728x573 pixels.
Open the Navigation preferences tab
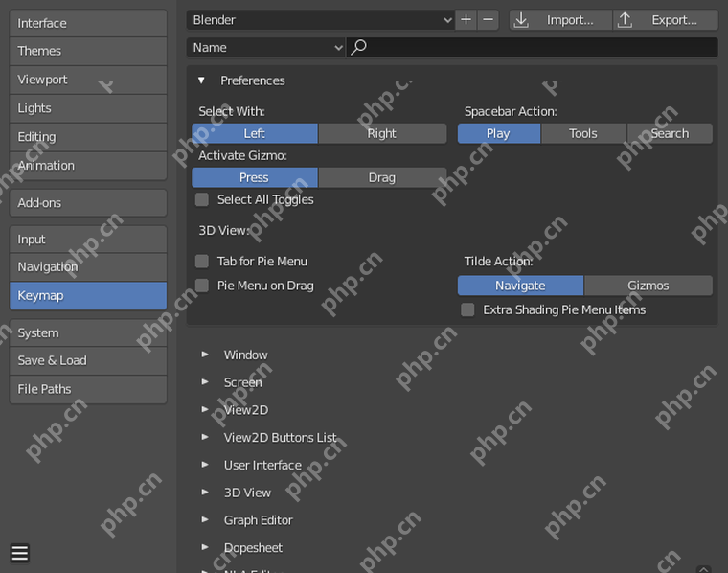(x=88, y=267)
